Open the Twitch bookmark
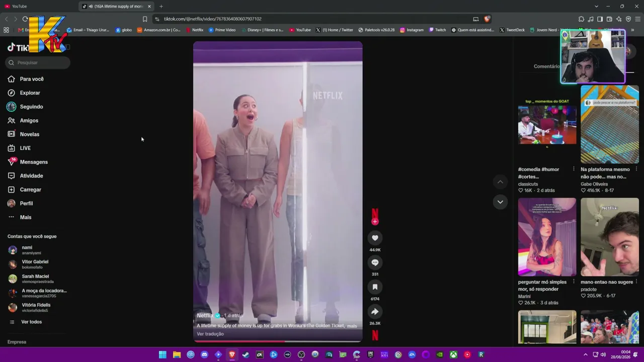This screenshot has height=362, width=644. point(437,30)
